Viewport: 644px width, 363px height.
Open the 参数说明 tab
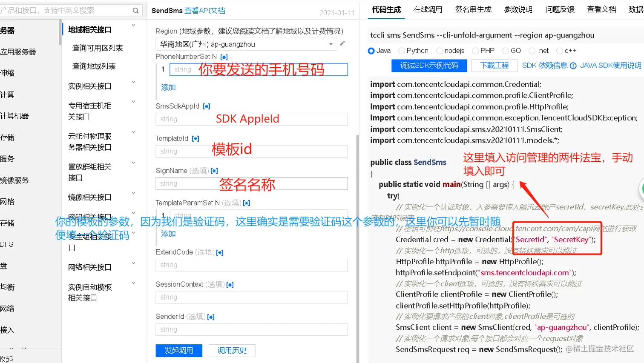(518, 9)
